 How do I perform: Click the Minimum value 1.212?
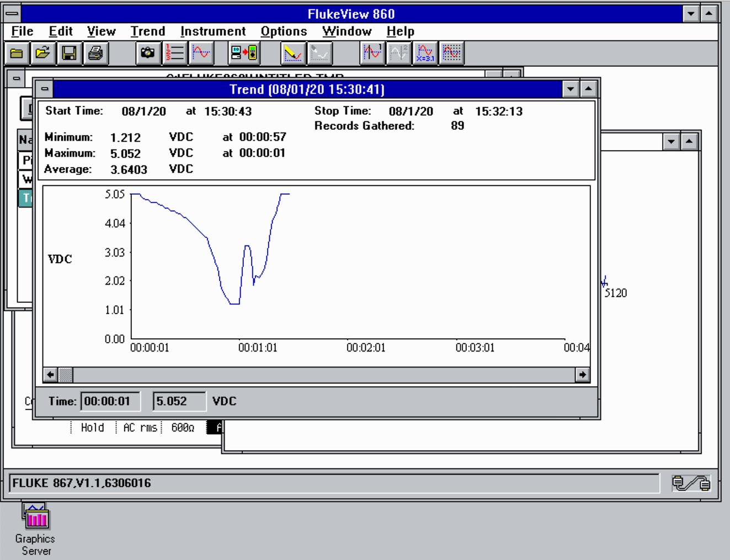point(125,137)
